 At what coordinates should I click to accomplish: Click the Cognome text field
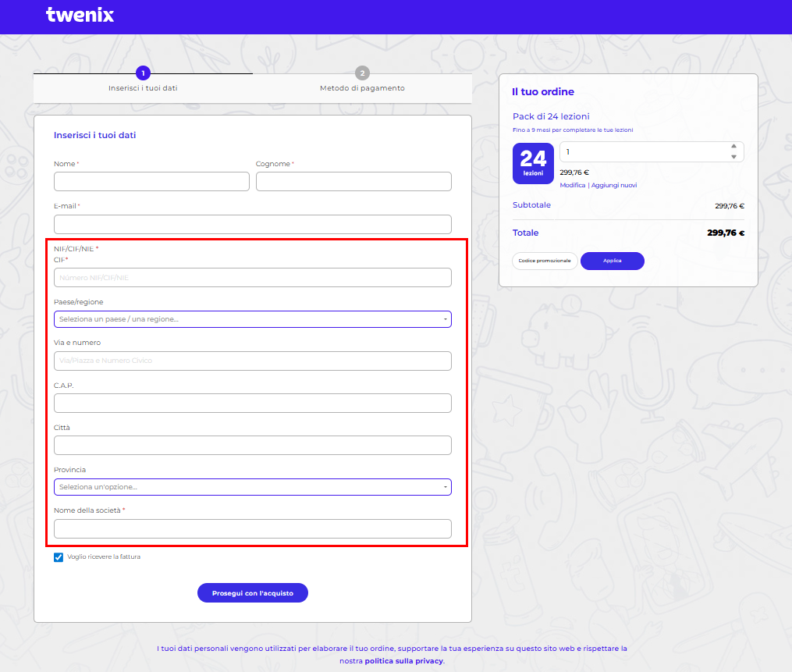pos(353,182)
